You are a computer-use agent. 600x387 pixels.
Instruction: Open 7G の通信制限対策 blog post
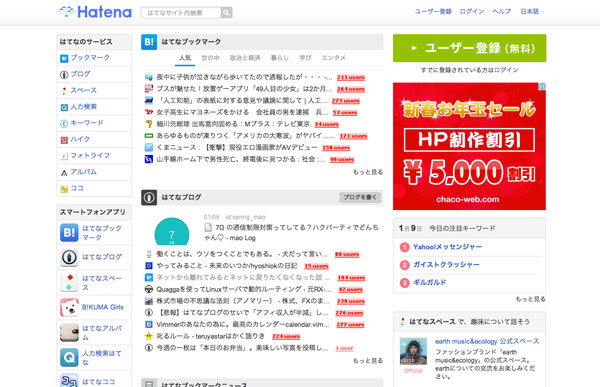(x=291, y=232)
